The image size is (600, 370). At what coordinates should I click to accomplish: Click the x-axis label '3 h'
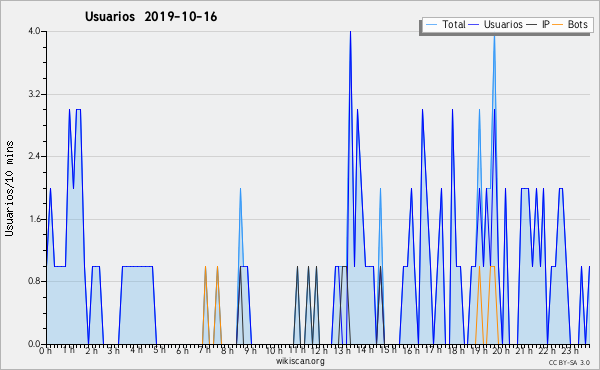pyautogui.click(x=114, y=351)
